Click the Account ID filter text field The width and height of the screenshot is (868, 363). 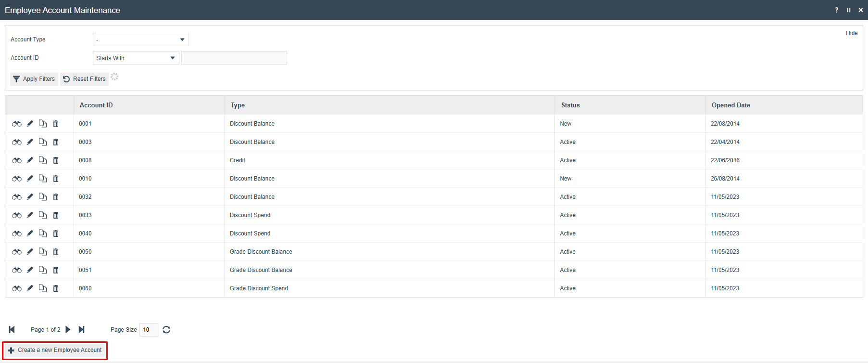point(234,58)
